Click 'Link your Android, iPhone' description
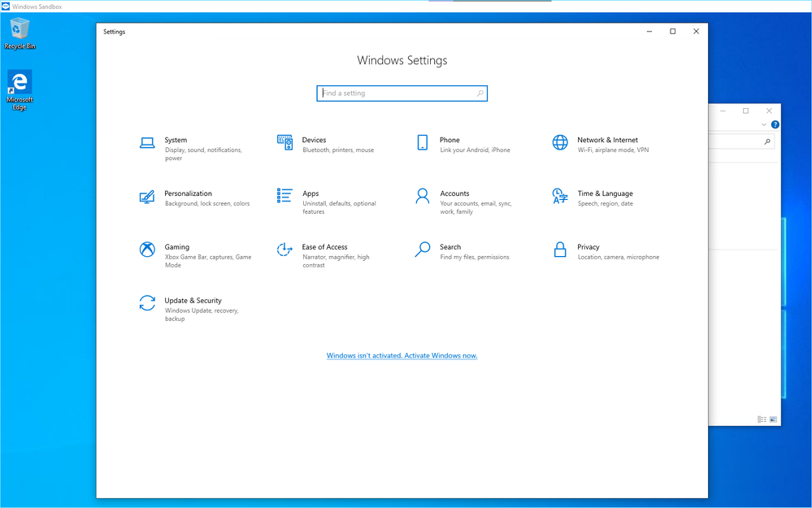 (475, 150)
